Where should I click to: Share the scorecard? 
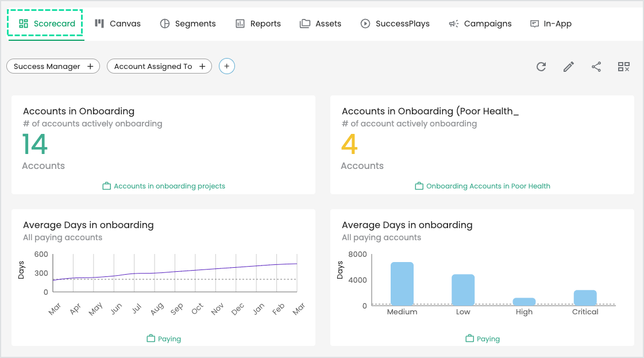(x=596, y=67)
